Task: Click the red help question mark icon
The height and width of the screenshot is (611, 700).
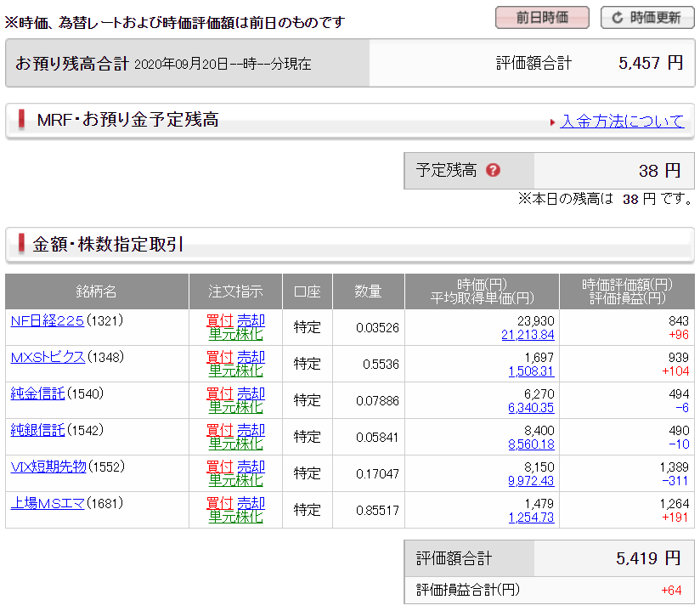Action: 493,170
